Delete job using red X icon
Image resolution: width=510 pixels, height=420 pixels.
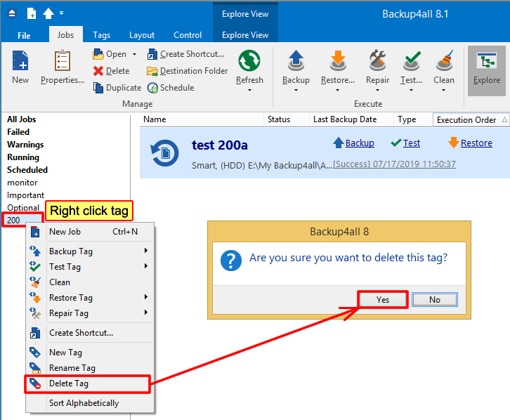click(98, 71)
